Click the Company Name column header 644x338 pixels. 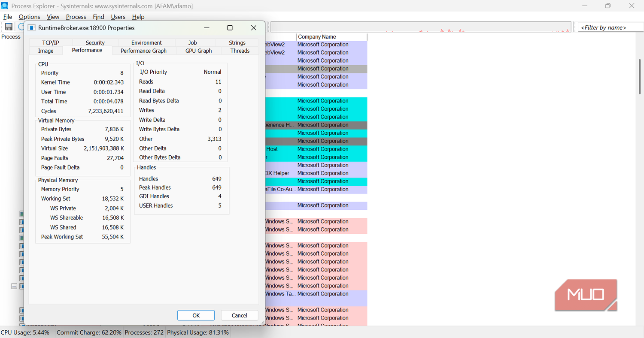pos(332,37)
